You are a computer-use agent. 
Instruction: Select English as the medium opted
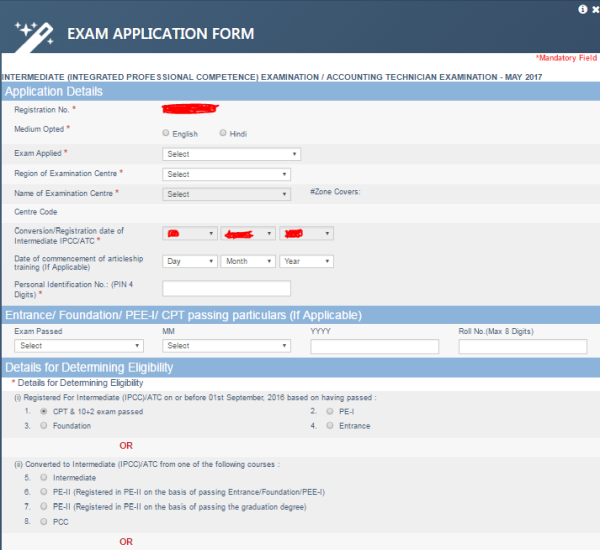166,133
